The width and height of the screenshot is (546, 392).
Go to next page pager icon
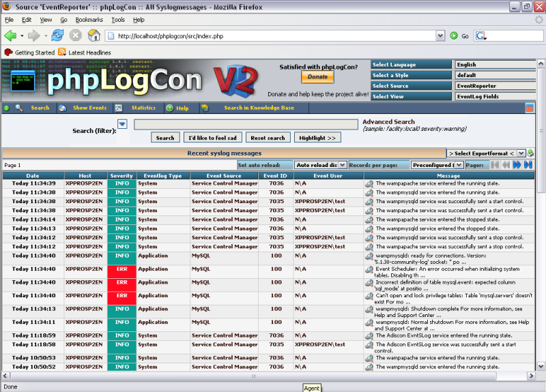pos(517,165)
